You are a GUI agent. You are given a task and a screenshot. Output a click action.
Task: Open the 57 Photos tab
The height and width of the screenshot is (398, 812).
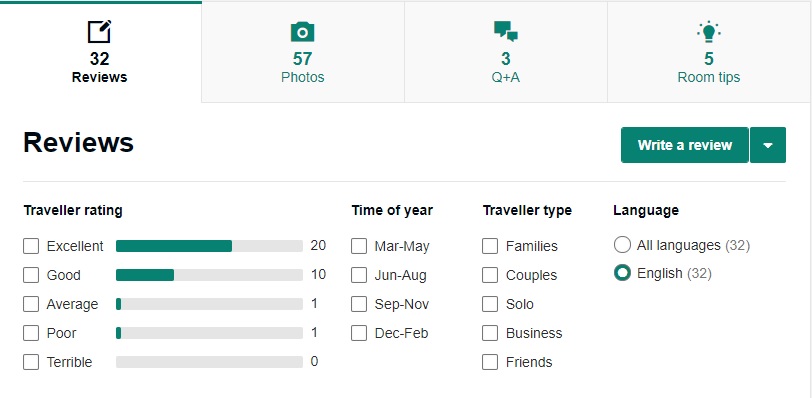(x=303, y=52)
